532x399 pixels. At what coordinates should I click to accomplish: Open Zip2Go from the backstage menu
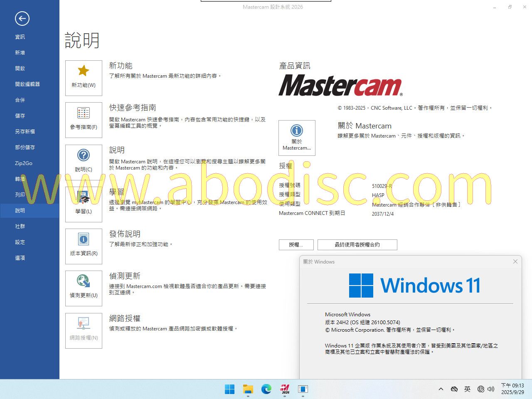(x=24, y=163)
